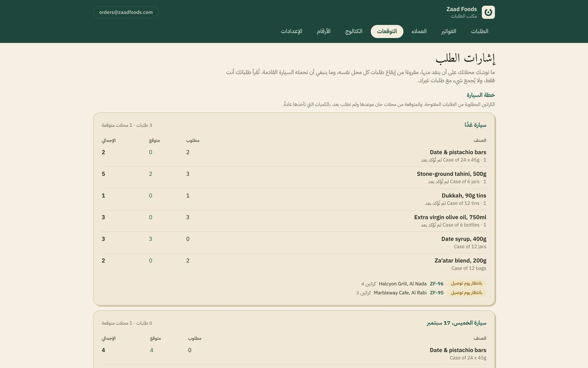
Task: Click the expected value 2 for Stone-ground tahini
Action: [151, 174]
